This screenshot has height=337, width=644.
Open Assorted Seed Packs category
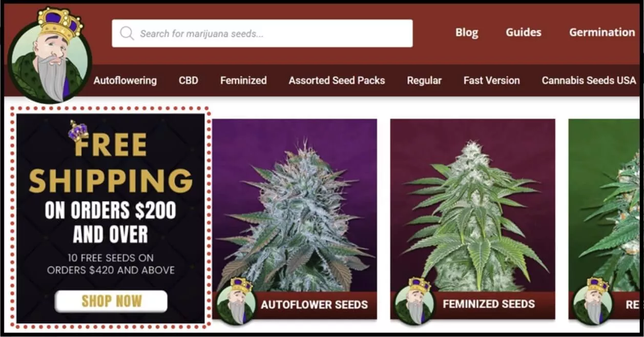pyautogui.click(x=337, y=81)
